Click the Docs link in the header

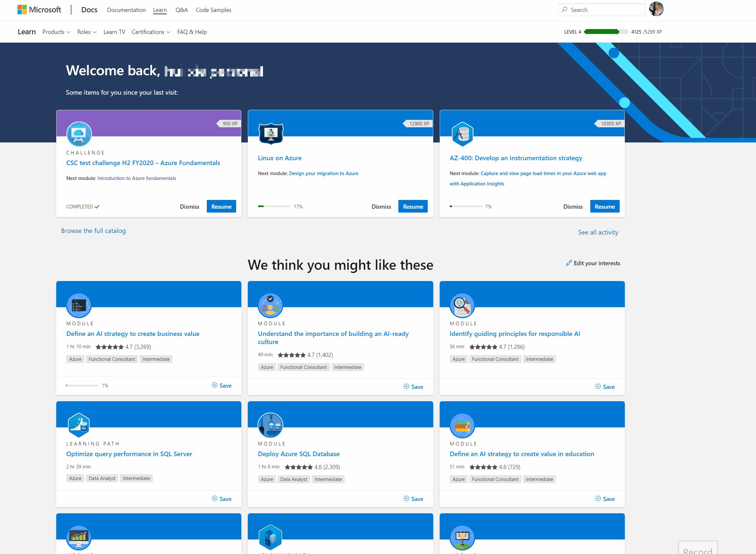(89, 10)
